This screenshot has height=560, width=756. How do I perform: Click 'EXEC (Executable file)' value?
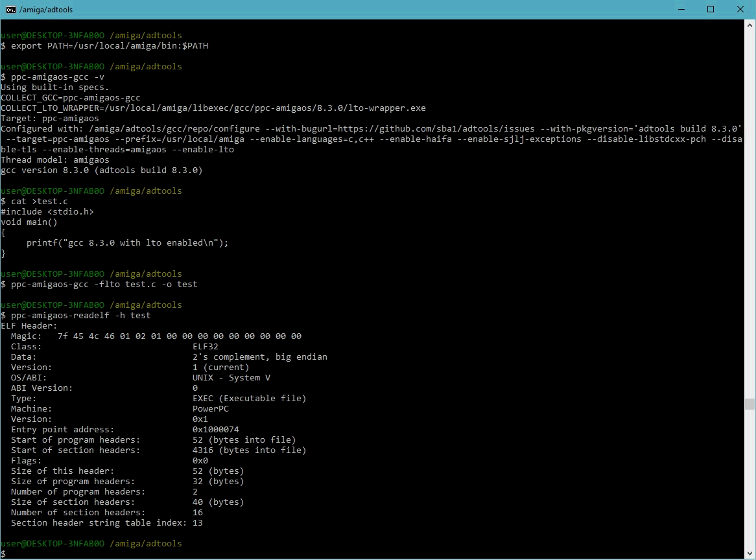click(249, 399)
